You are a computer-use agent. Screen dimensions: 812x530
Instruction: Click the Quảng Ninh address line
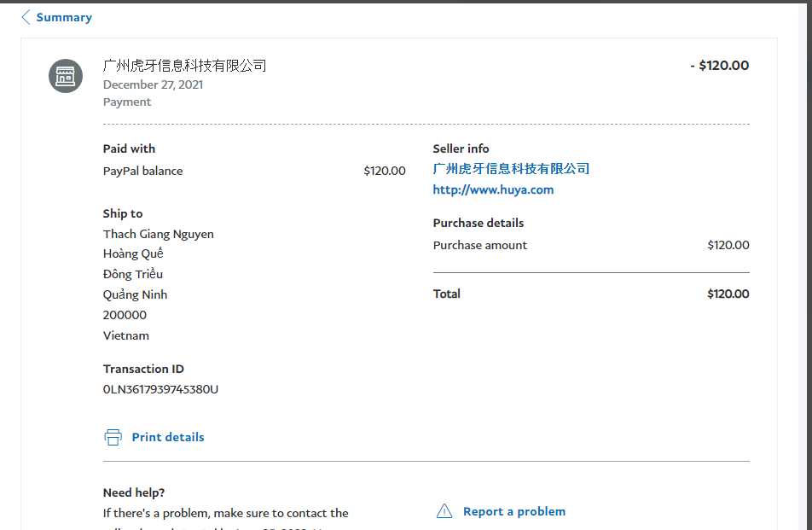point(135,294)
